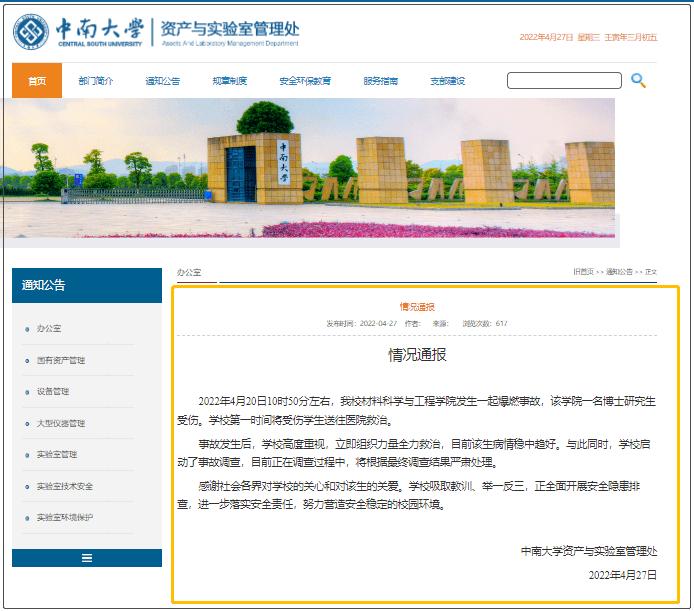Select 实验室管理 in the sidebar
Viewport: 694px width, 611px height.
pos(57,454)
